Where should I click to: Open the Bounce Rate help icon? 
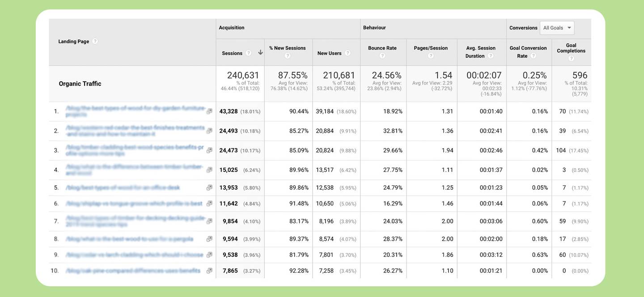point(382,55)
